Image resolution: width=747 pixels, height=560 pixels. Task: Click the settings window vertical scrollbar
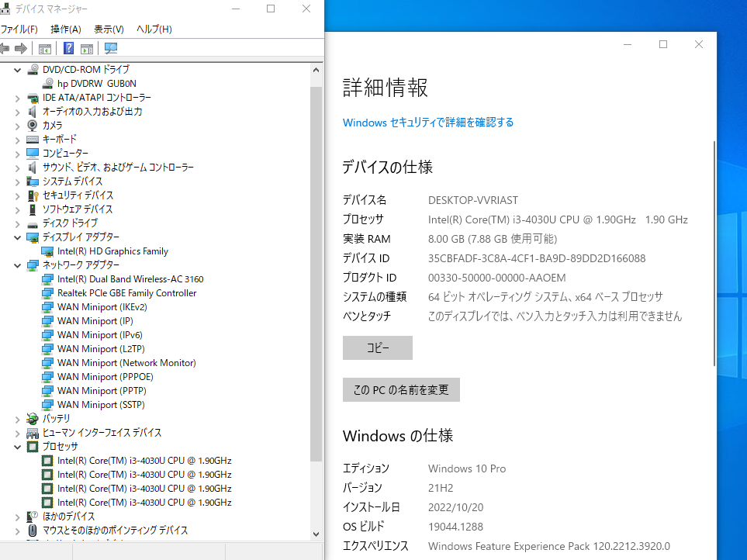(x=714, y=254)
